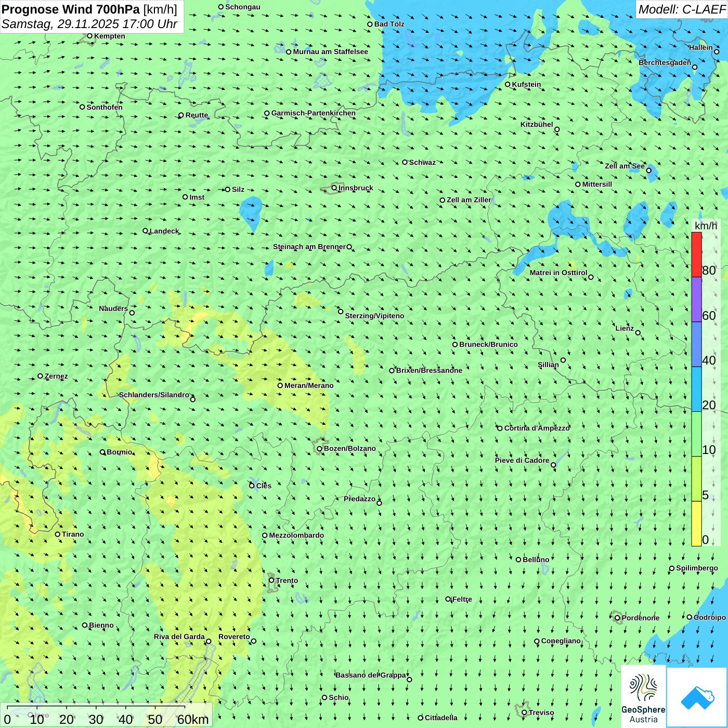
Task: Click the 'Murnau am Staffelsee' label
Action: click(x=330, y=51)
